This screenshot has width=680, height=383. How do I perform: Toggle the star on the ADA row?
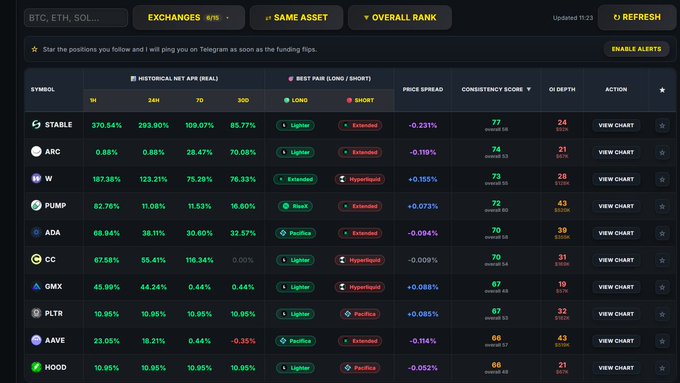point(662,233)
